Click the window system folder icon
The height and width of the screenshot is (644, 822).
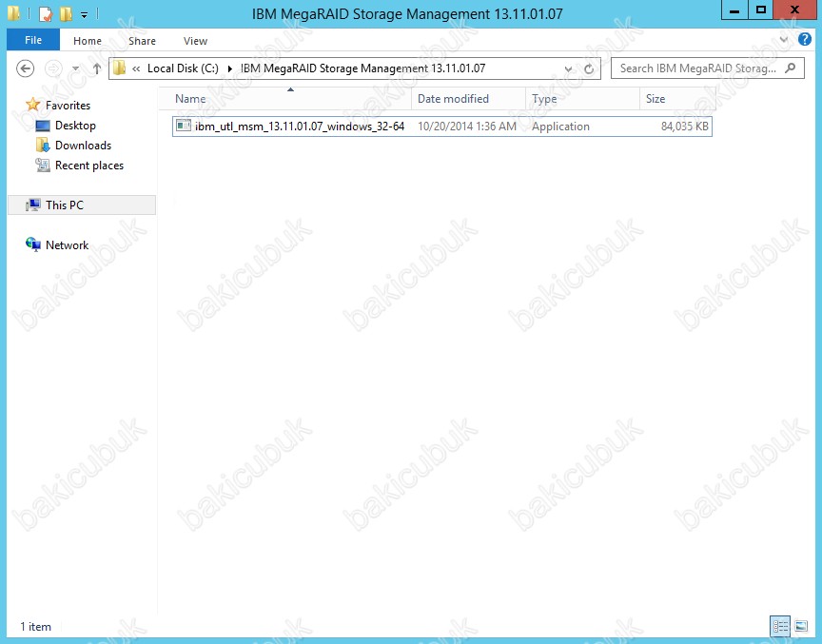tap(13, 13)
